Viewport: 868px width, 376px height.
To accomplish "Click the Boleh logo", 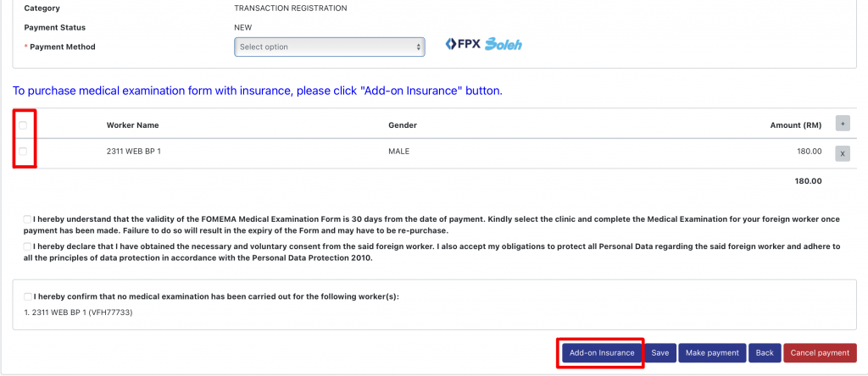I will [x=503, y=44].
